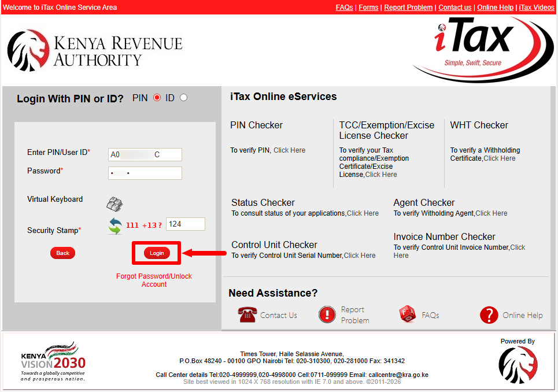The height and width of the screenshot is (392, 558).
Task: Click the Powered By lion logo
Action: pos(518,365)
